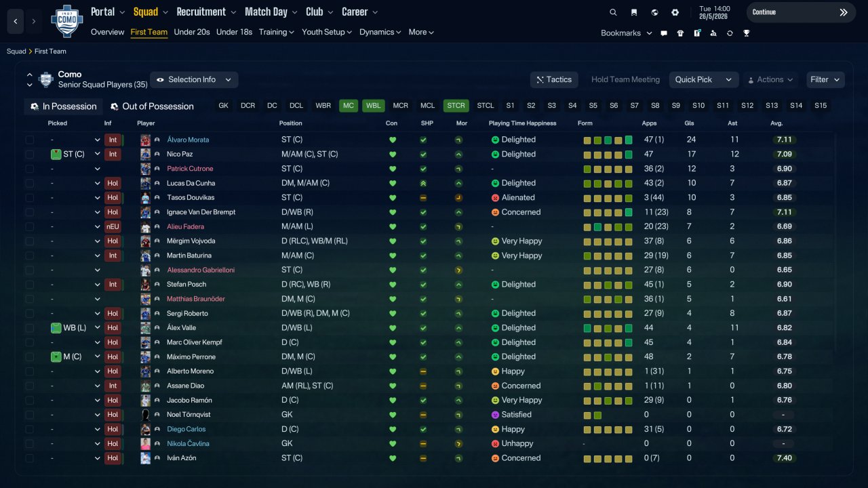Viewport: 868px width, 488px height.
Task: Open the picked-position dropdown for Álvaro Morata
Action: [x=97, y=140]
